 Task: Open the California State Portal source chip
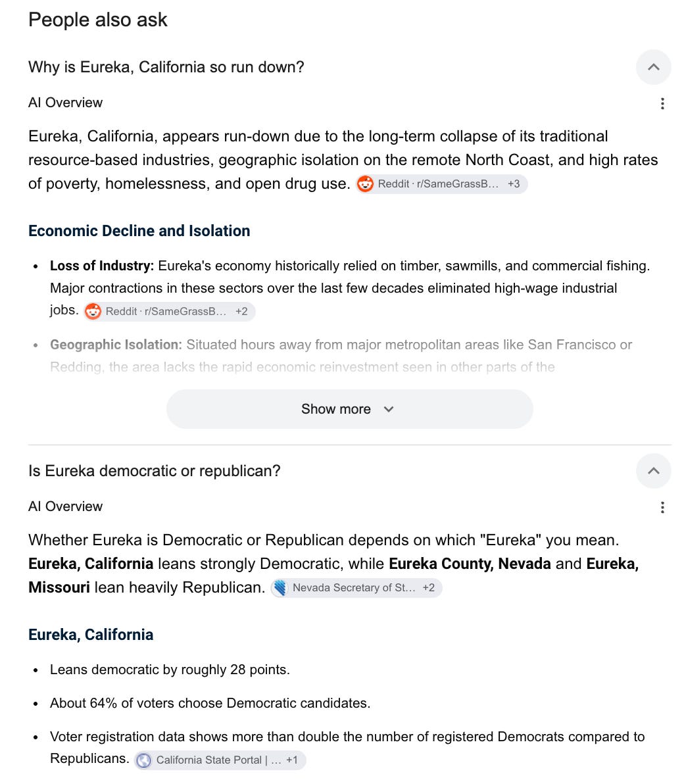tap(220, 760)
